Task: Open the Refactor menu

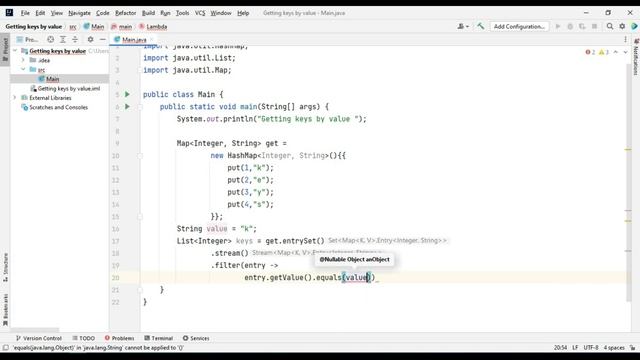Action: 125,13
